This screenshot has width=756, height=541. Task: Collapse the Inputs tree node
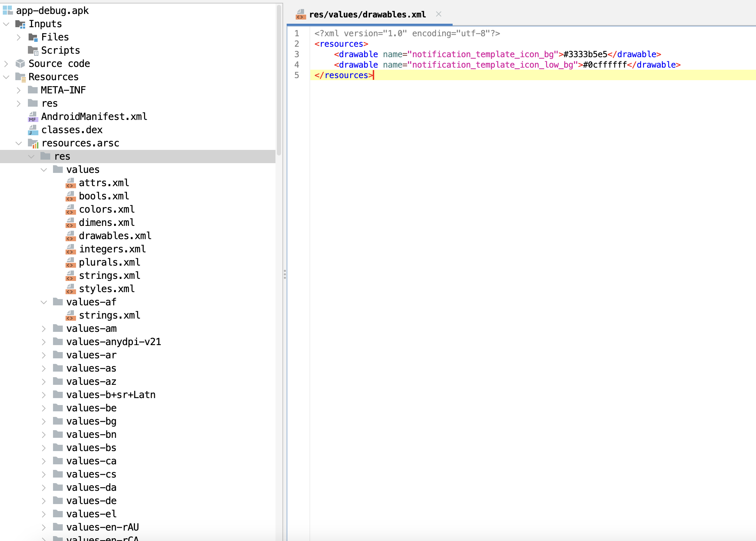click(x=6, y=24)
